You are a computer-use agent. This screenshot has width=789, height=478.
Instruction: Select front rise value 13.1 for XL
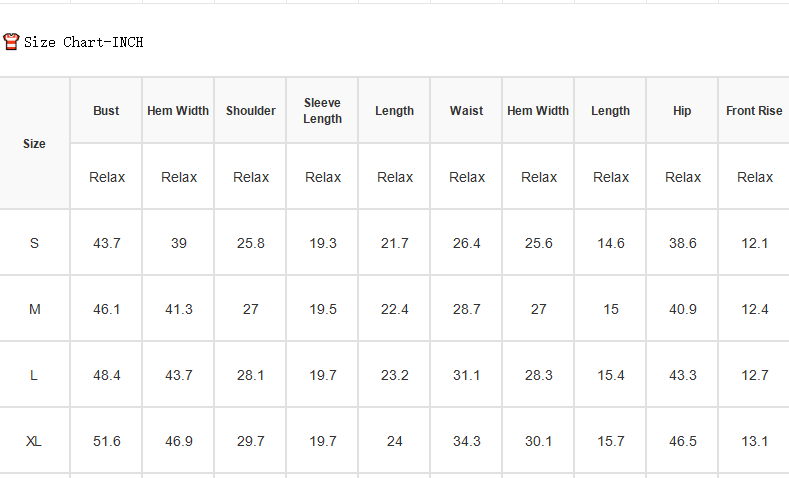[x=754, y=441]
